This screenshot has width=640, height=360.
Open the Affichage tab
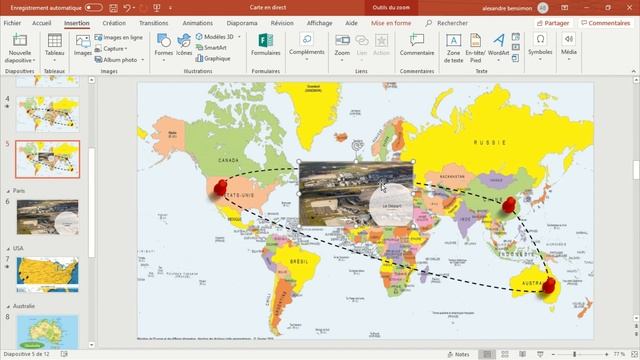319,23
